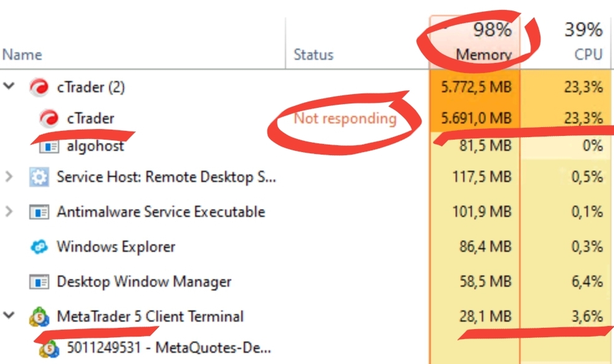Sort processes by Memory column

click(484, 55)
